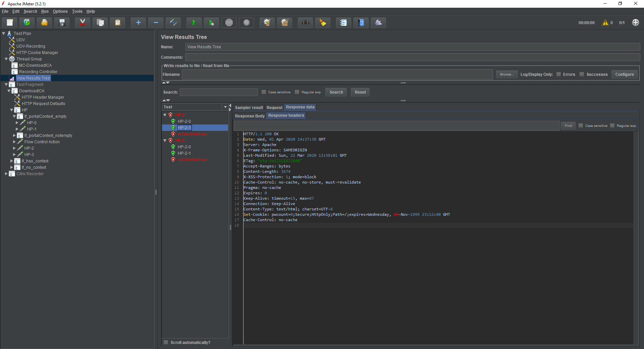Open the Options menu
This screenshot has height=349, width=644.
pyautogui.click(x=60, y=11)
